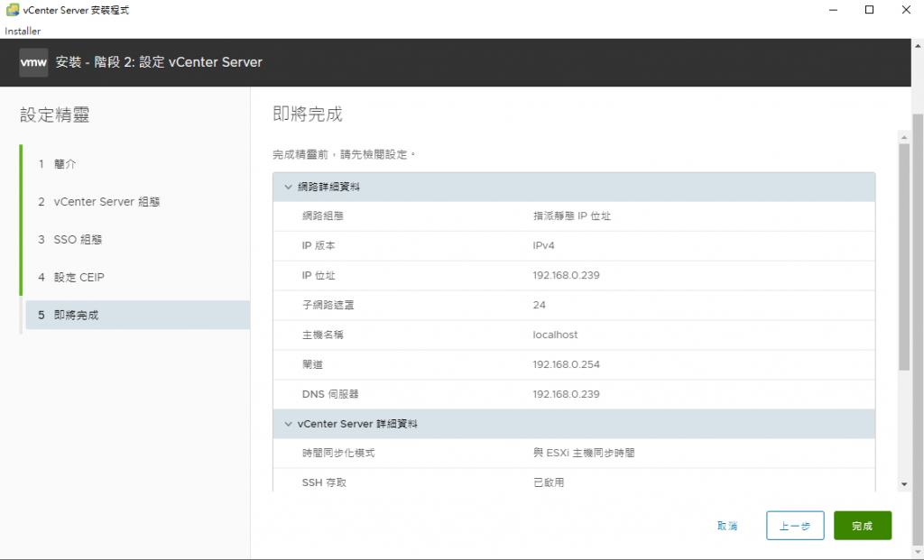Image resolution: width=924 pixels, height=560 pixels.
Task: Close the vCenter Server installer window
Action: (x=906, y=10)
